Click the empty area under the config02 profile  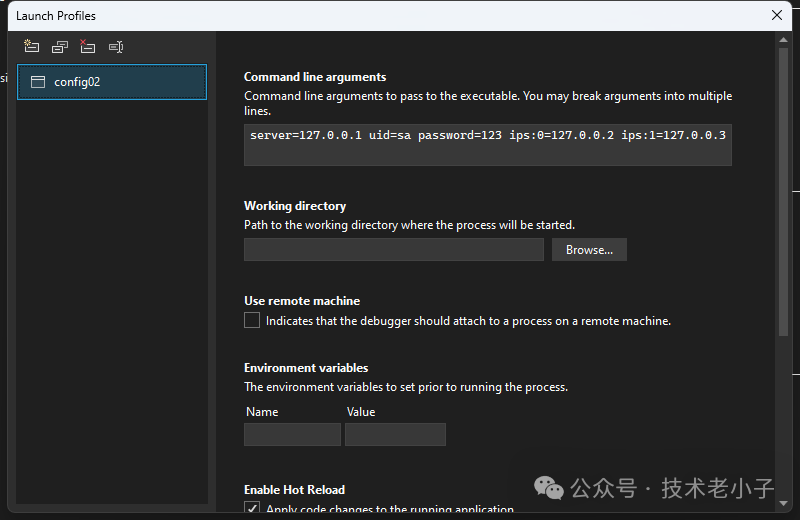tap(112, 300)
